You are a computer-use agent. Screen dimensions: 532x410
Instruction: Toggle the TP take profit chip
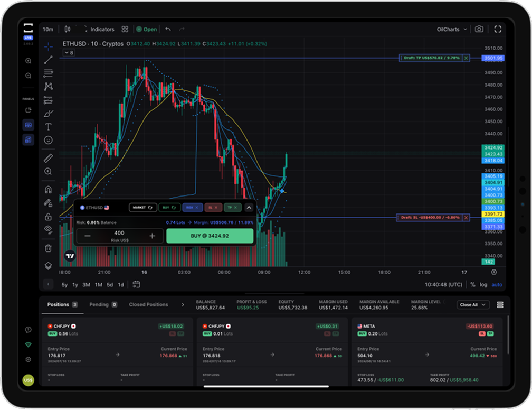[232, 208]
